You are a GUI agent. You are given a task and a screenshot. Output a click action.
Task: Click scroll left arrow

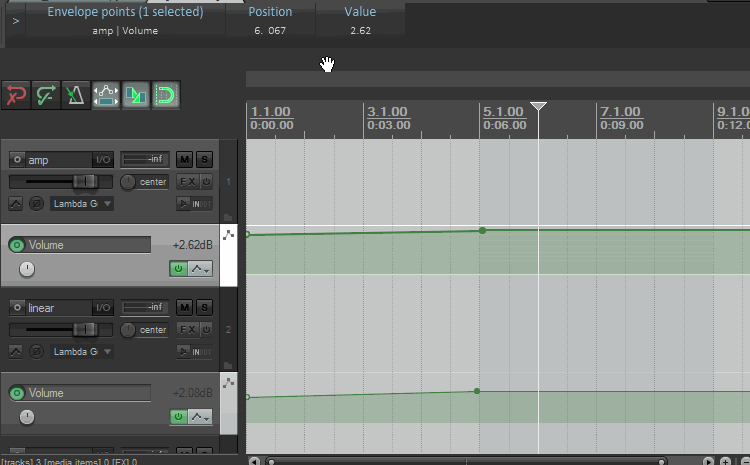click(x=254, y=461)
